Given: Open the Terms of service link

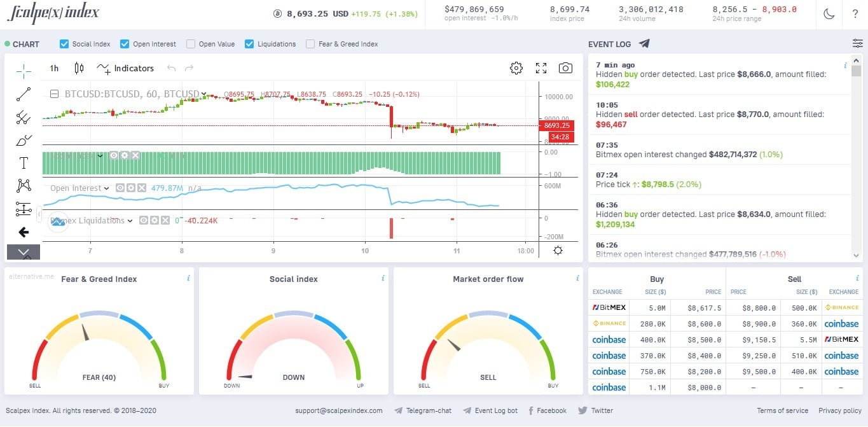Looking at the screenshot, I should pyautogui.click(x=782, y=410).
